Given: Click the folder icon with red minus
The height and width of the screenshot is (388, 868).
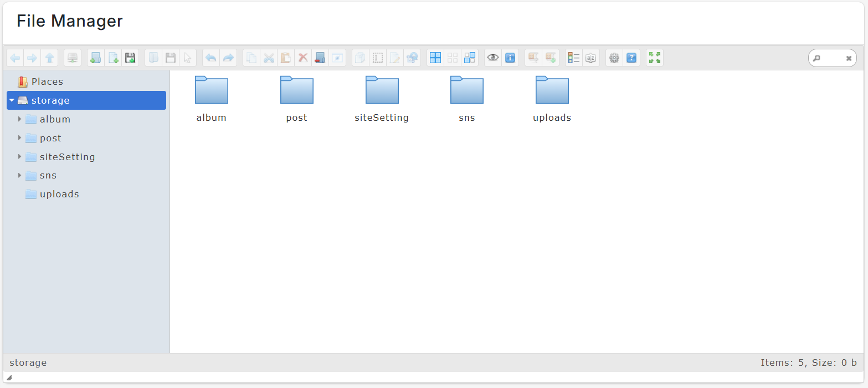Looking at the screenshot, I should pos(320,58).
